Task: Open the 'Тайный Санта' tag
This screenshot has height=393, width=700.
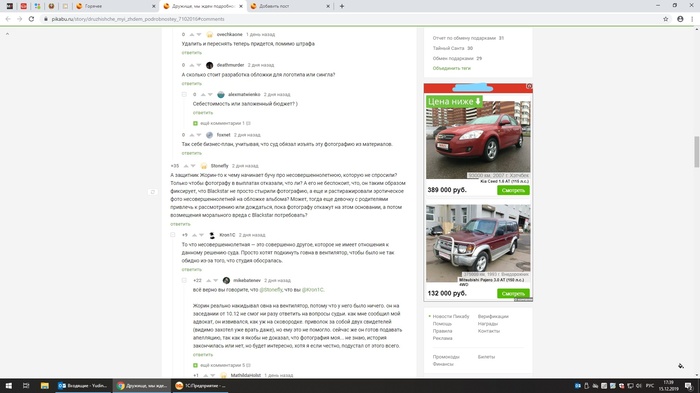Action: 448,48
